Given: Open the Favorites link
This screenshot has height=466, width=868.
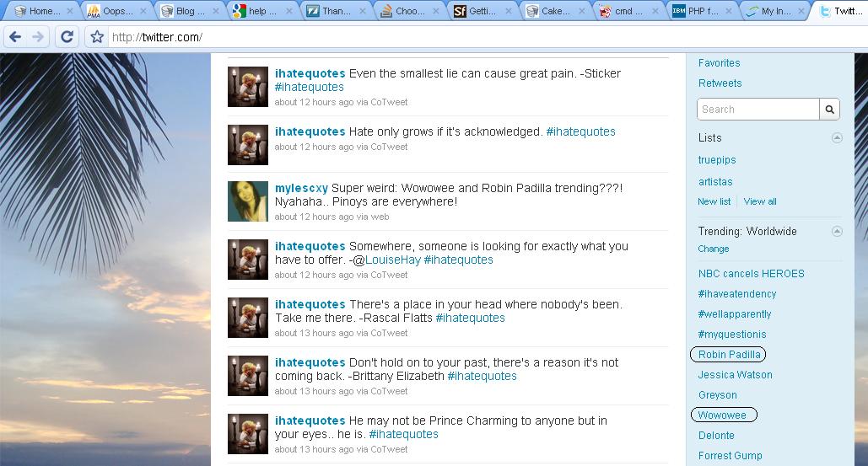Looking at the screenshot, I should click(719, 63).
